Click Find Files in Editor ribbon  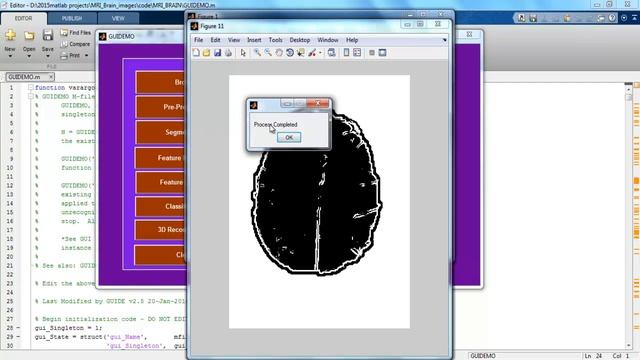[x=76, y=32]
